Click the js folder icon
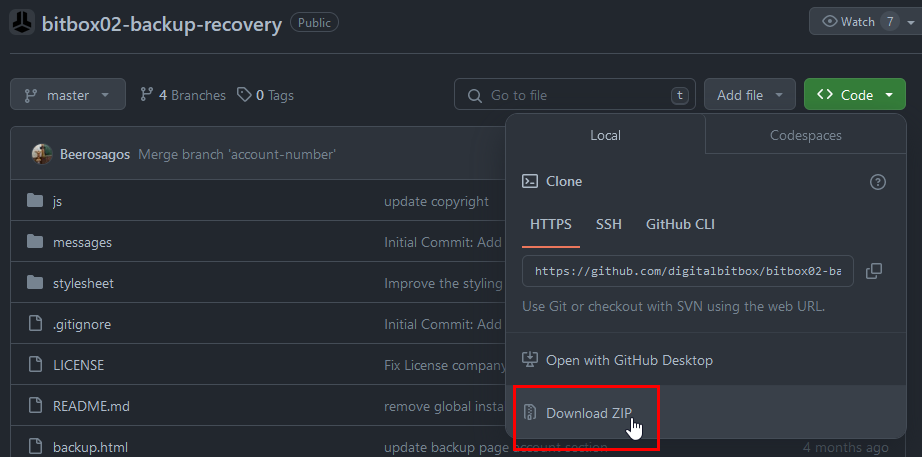This screenshot has width=922, height=457. pos(35,201)
